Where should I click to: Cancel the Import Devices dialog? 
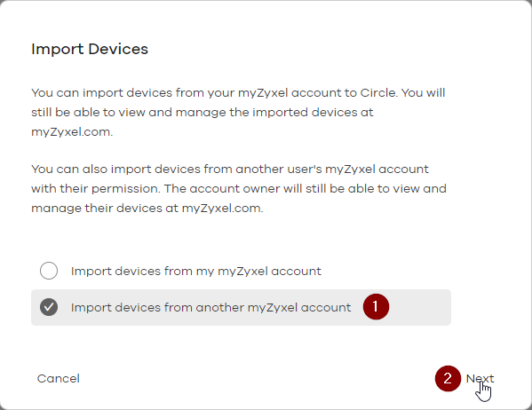click(59, 378)
